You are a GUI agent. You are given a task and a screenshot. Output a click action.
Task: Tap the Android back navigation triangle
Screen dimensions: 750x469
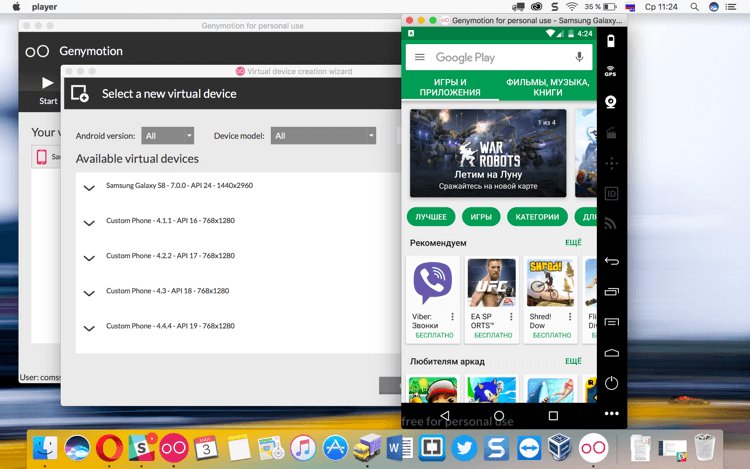(x=445, y=415)
